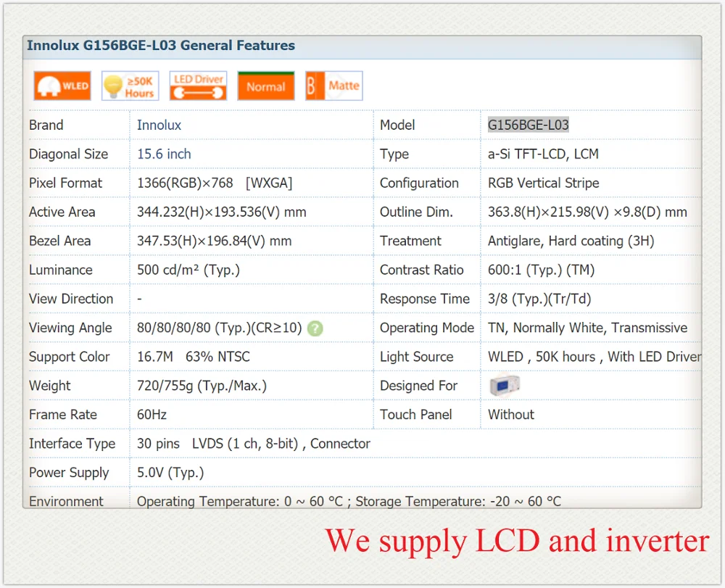Click the type value a-Si TFT-LCD, LCM
The width and height of the screenshot is (725, 588).
tap(543, 154)
